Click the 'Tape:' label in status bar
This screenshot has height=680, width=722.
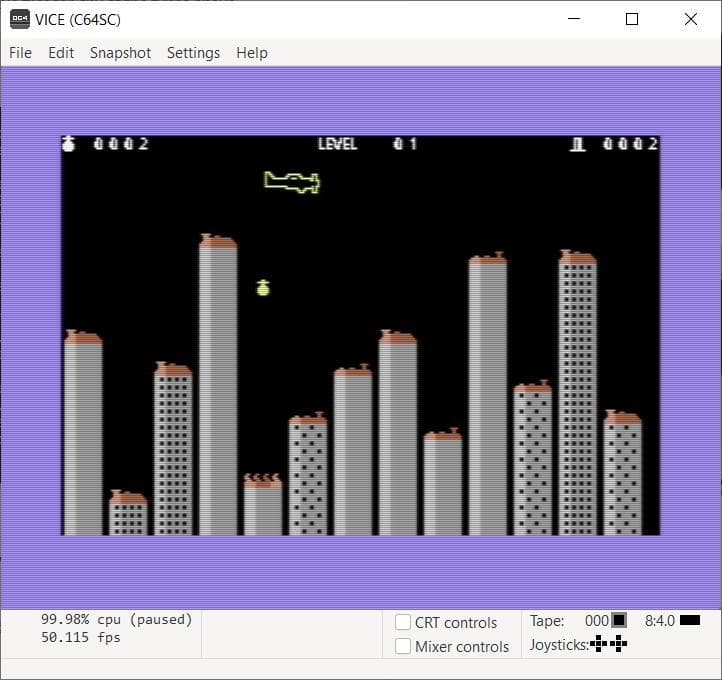[x=547, y=621]
